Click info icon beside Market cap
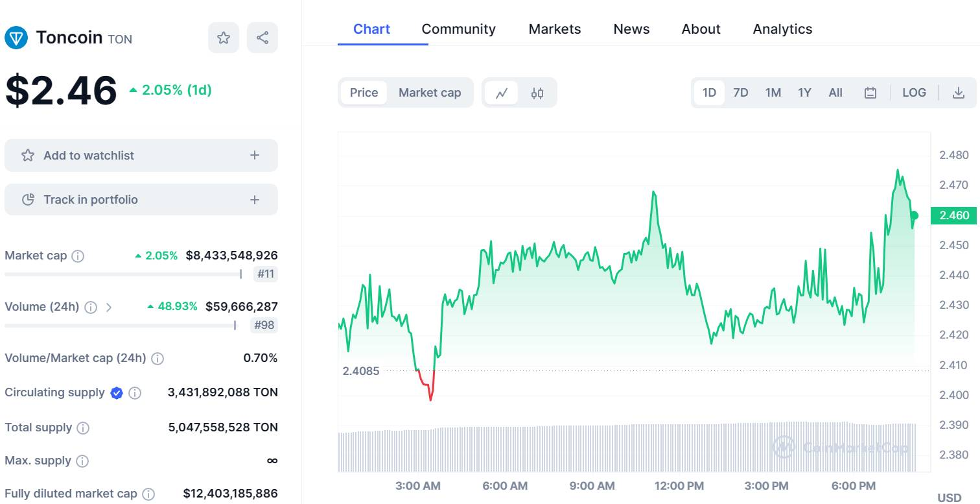Viewport: 980px width, 504px height. click(x=78, y=256)
